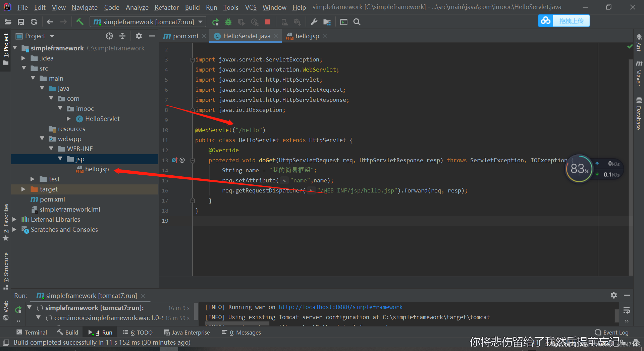Rerun process from Run panel gutter icon

point(18,309)
